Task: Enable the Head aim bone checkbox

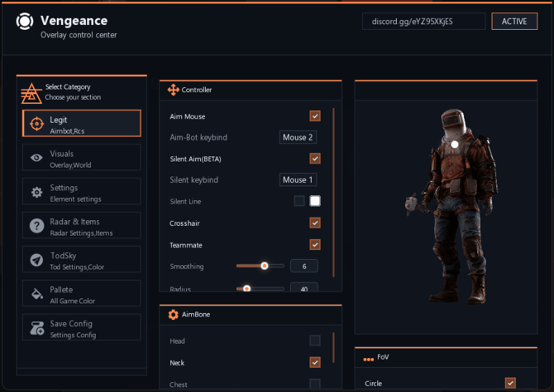Action: [x=315, y=341]
